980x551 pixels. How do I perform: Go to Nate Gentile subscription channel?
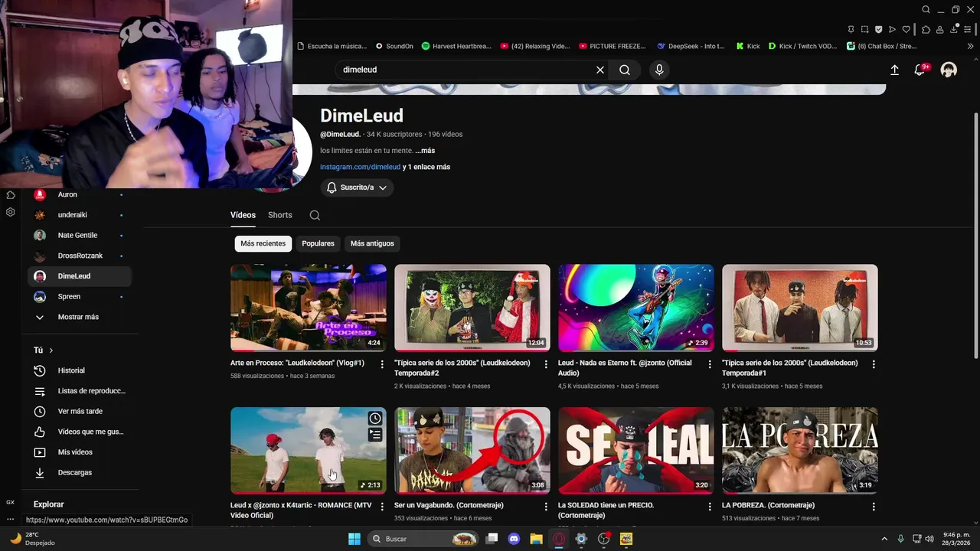click(x=80, y=235)
